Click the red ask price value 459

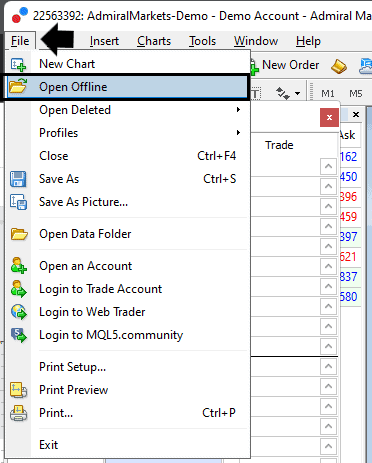[x=349, y=217]
